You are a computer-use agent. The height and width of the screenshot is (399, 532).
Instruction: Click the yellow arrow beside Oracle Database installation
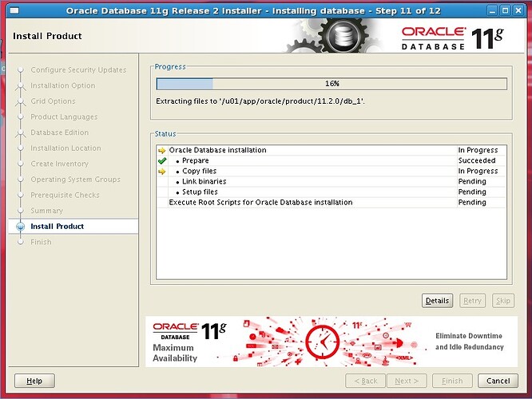point(162,150)
